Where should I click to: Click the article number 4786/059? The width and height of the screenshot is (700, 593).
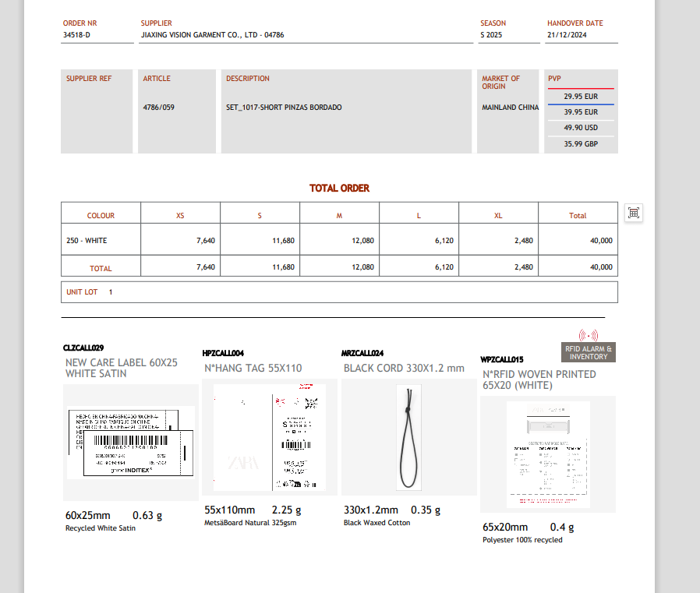[x=158, y=108]
